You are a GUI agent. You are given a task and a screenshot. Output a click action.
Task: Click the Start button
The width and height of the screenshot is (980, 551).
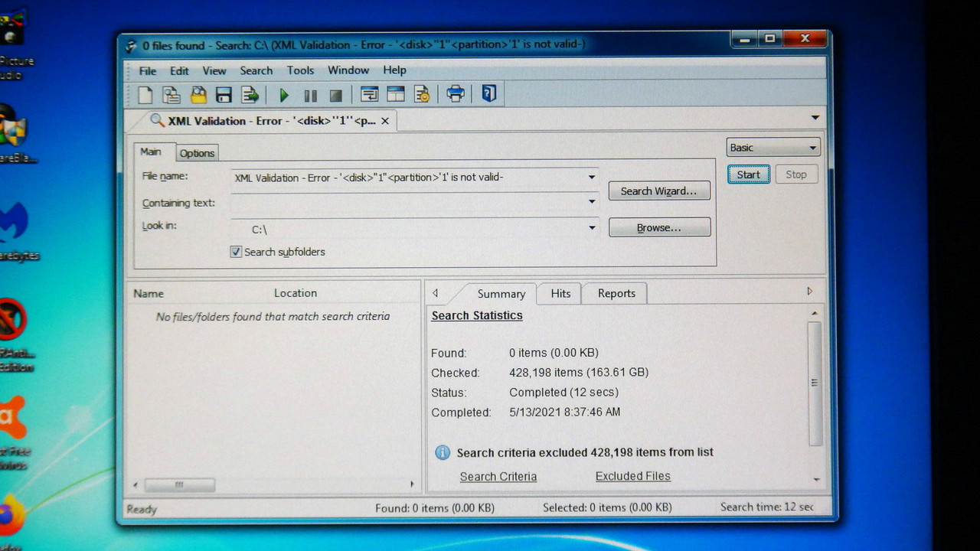(748, 174)
